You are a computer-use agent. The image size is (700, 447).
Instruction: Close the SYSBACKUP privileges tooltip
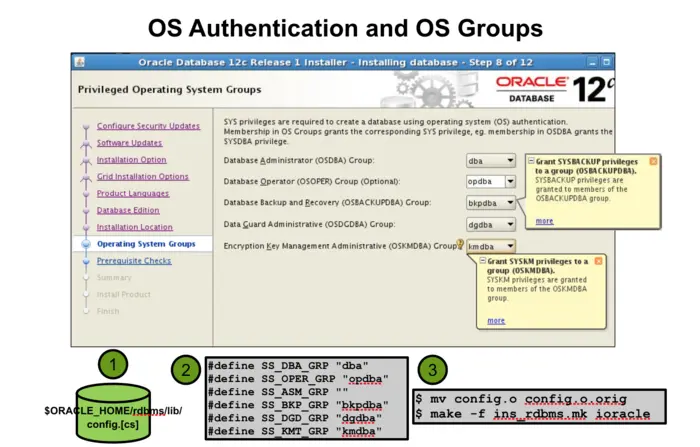pos(653,161)
